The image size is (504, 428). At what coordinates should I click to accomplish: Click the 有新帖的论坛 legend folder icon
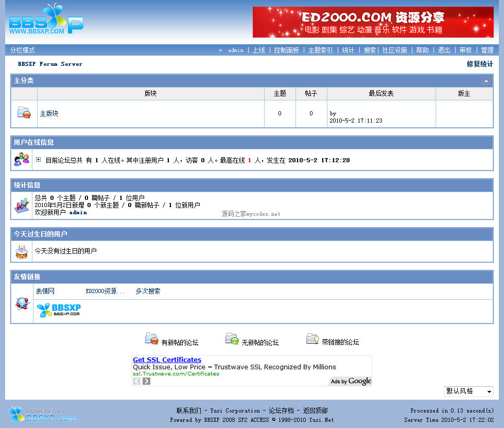click(x=151, y=339)
